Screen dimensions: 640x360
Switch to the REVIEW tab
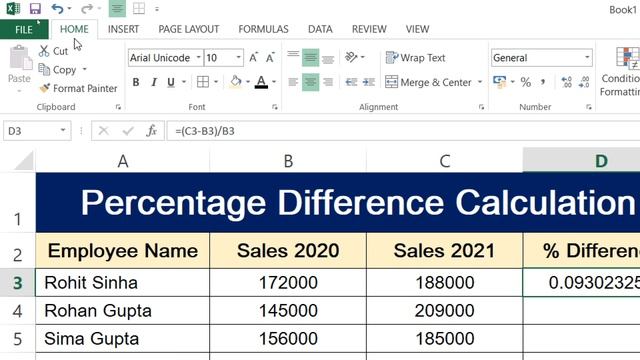point(369,29)
